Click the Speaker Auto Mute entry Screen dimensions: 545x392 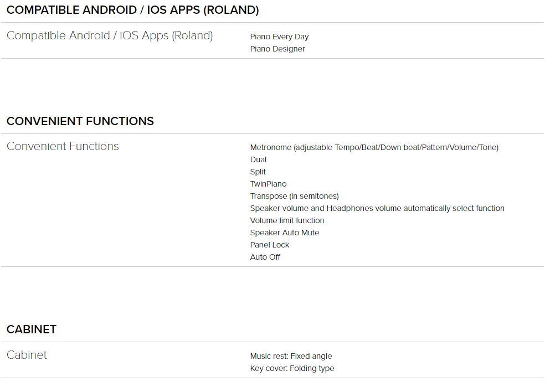click(285, 233)
